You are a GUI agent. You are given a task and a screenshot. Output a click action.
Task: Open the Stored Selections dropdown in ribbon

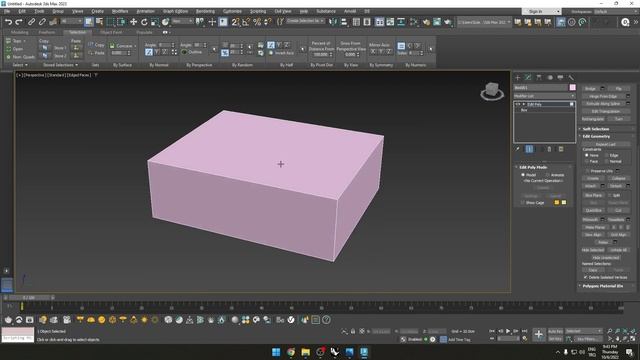[x=60, y=65]
